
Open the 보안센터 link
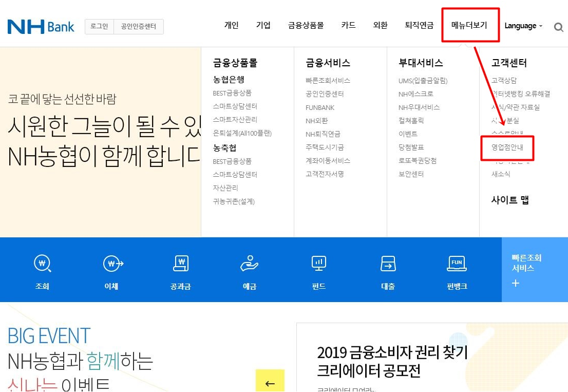(411, 174)
